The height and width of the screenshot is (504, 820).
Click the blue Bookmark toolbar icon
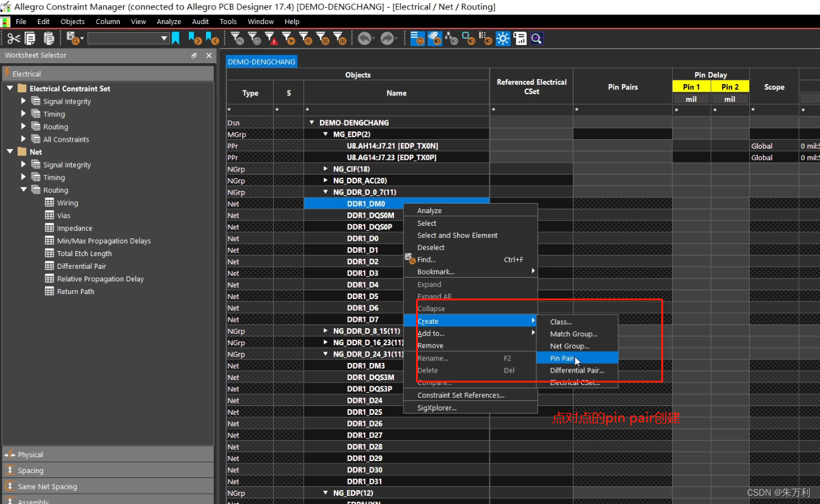click(176, 39)
